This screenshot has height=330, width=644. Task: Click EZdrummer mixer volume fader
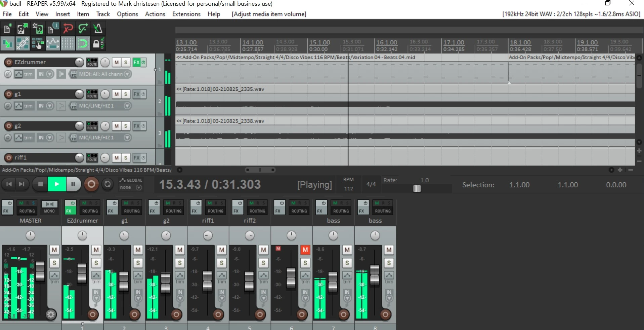(x=82, y=273)
